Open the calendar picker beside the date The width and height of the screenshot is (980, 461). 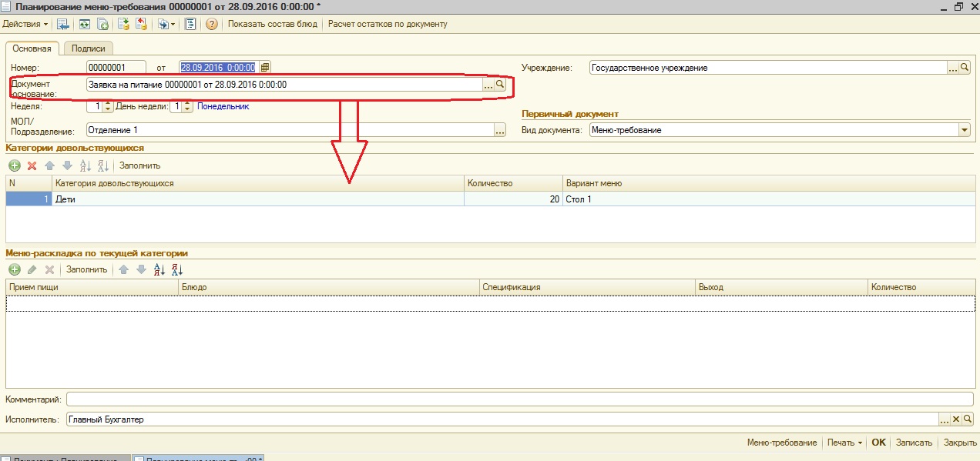(265, 68)
